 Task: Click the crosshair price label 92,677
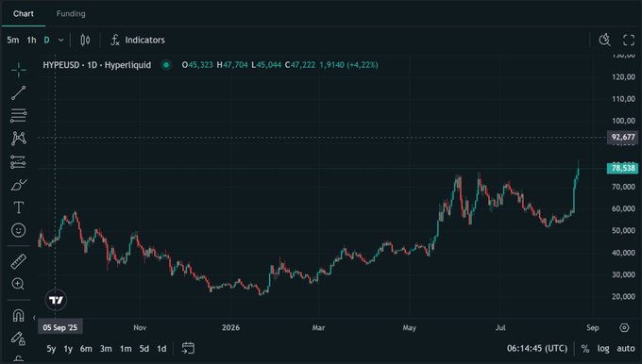(623, 137)
